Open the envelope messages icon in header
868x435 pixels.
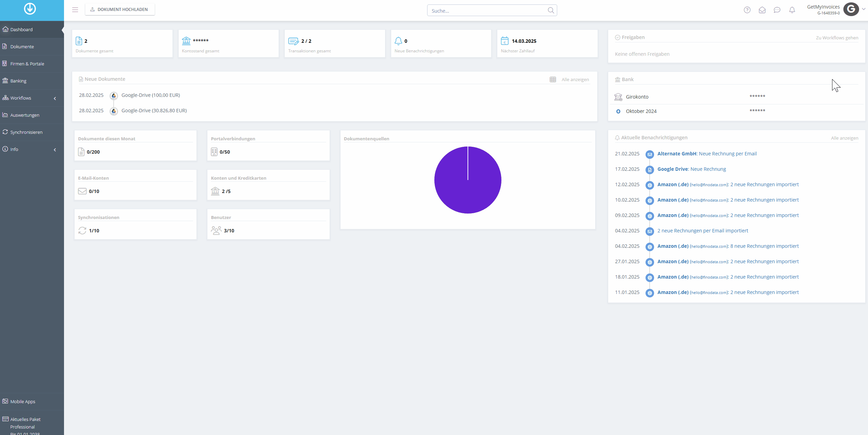(762, 10)
